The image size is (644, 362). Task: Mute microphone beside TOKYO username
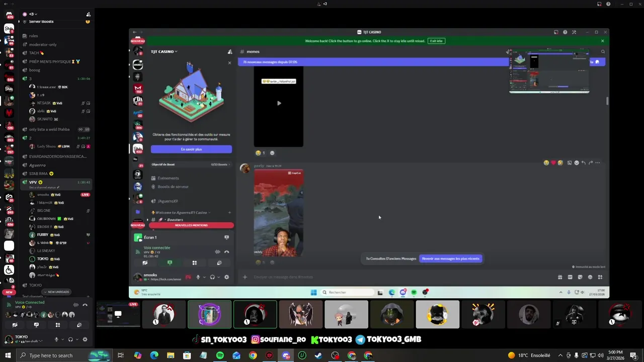pyautogui.click(x=56, y=339)
